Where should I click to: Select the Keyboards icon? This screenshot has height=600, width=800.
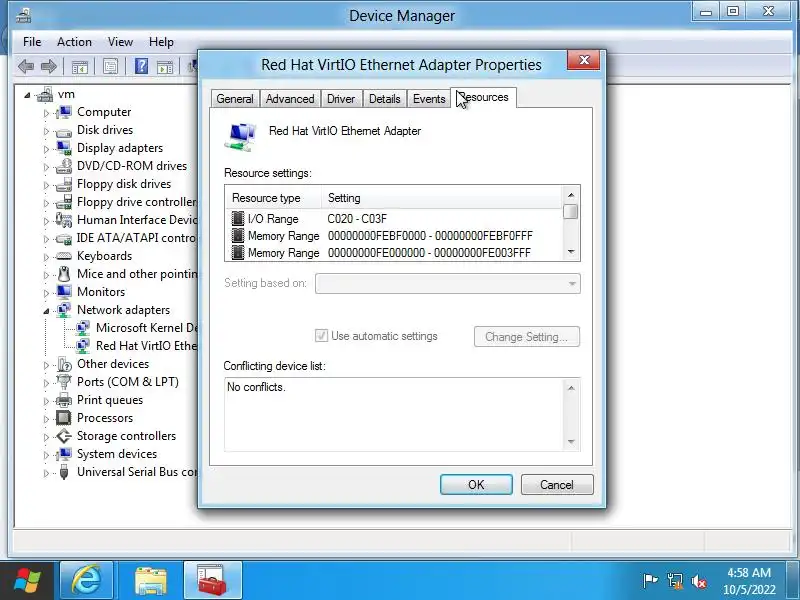click(64, 256)
